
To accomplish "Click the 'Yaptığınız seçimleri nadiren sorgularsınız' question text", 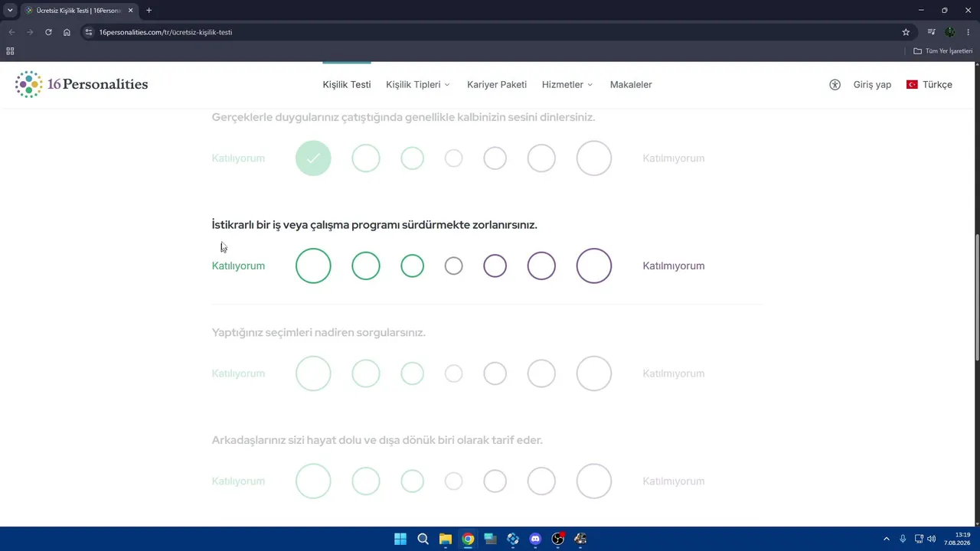I will (x=318, y=333).
